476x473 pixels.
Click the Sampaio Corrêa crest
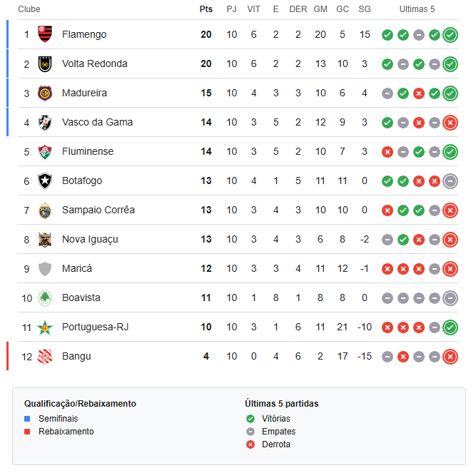[45, 210]
